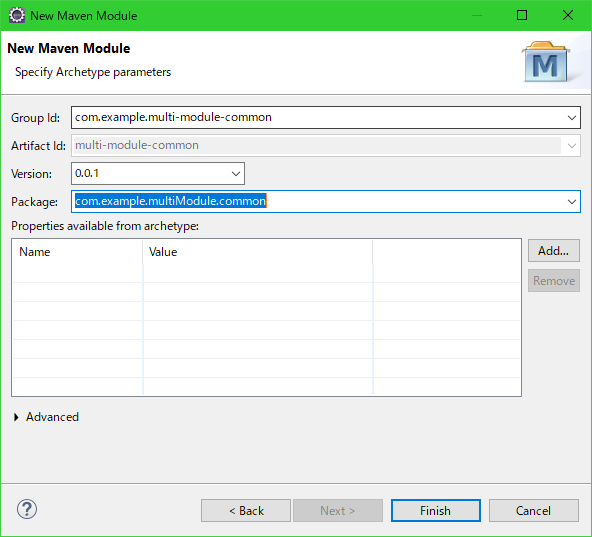Click the Name column header
592x537 pixels.
pos(77,252)
